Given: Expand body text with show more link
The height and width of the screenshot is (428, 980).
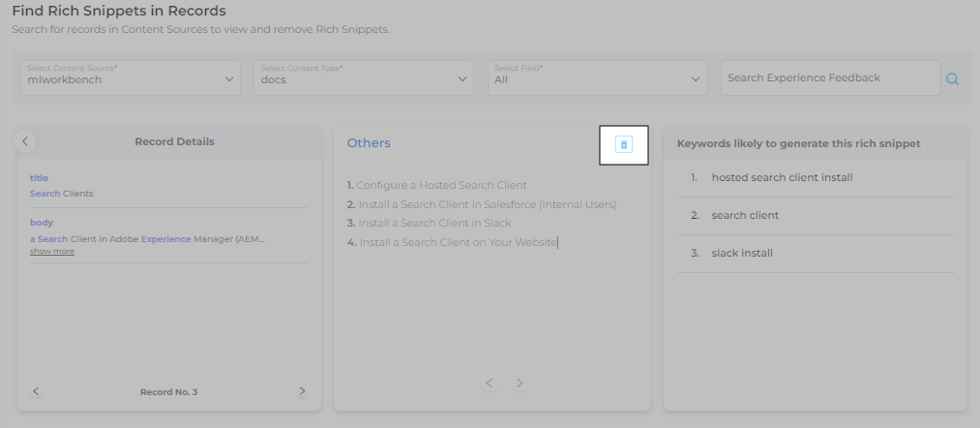Looking at the screenshot, I should pos(51,252).
